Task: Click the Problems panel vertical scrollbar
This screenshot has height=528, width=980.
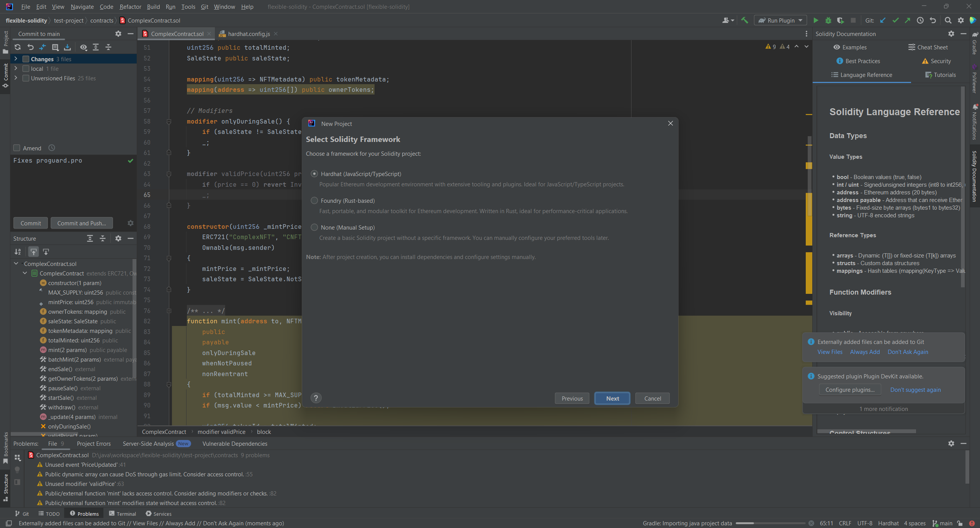Action: [967, 467]
